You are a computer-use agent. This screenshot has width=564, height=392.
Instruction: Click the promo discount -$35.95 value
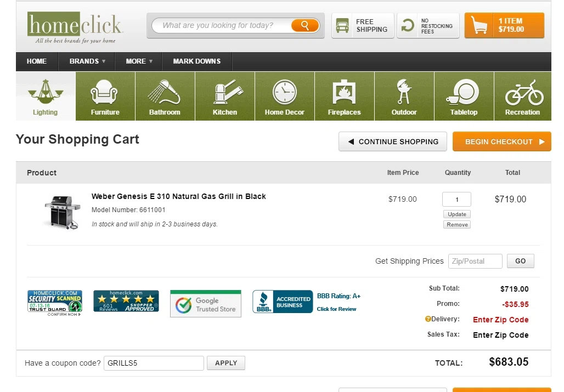tap(515, 304)
